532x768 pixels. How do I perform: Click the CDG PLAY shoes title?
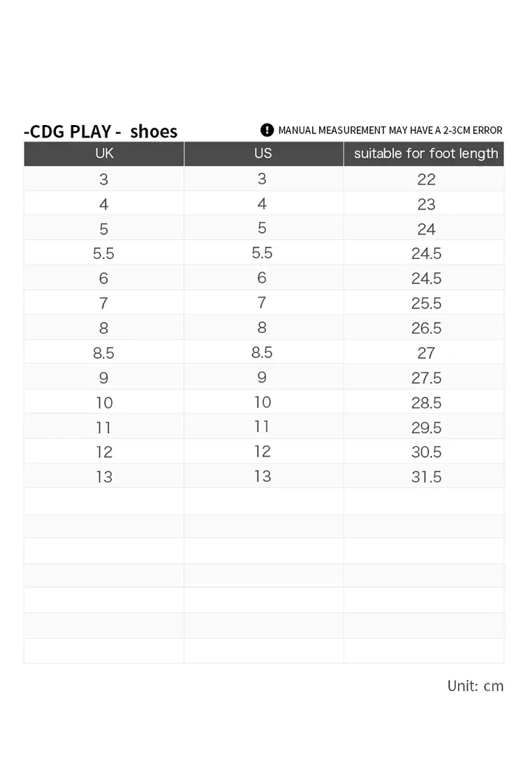(101, 131)
